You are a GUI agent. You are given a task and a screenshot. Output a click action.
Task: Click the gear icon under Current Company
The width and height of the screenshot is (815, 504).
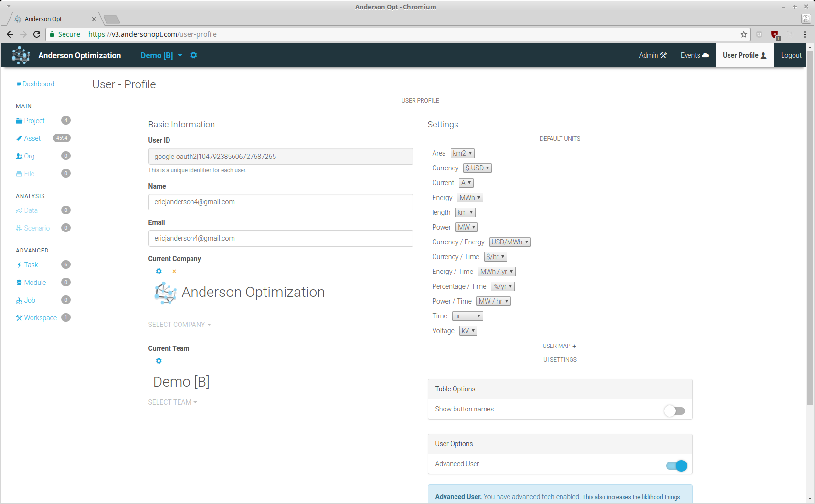(159, 271)
